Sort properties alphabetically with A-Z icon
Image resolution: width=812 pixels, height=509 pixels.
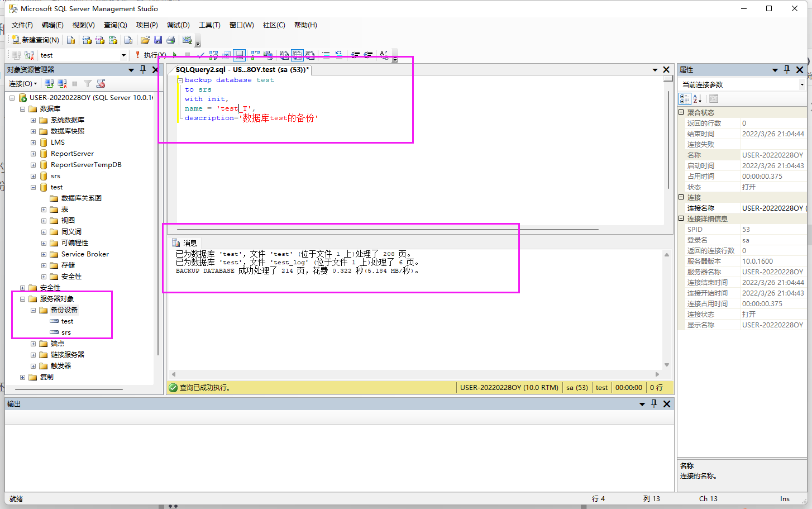[x=698, y=99]
